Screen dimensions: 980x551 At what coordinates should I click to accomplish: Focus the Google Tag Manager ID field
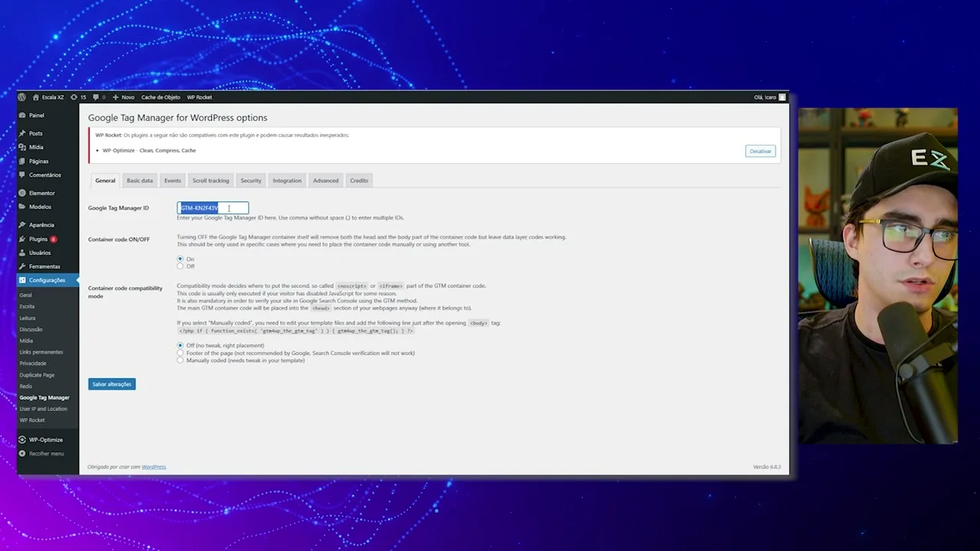(213, 208)
